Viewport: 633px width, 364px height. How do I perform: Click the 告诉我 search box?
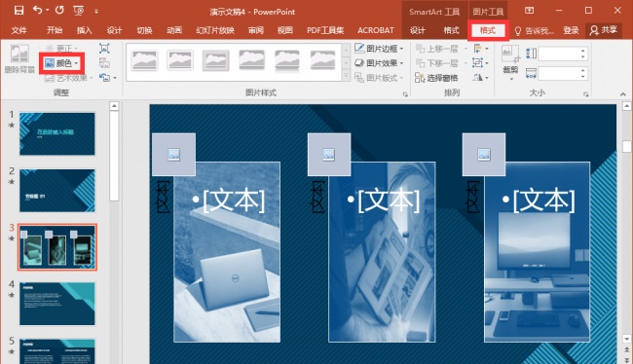(534, 30)
